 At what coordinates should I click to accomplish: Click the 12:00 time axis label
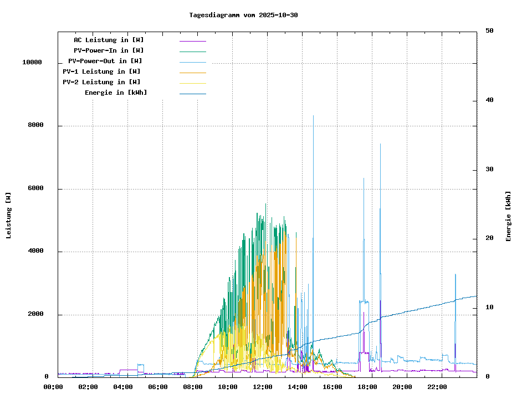pos(263,387)
